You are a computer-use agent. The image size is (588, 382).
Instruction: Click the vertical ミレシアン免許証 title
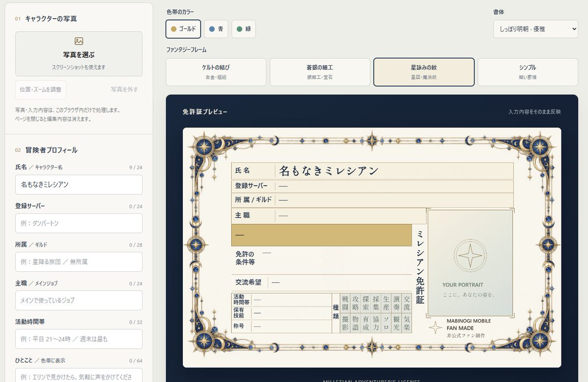420,267
